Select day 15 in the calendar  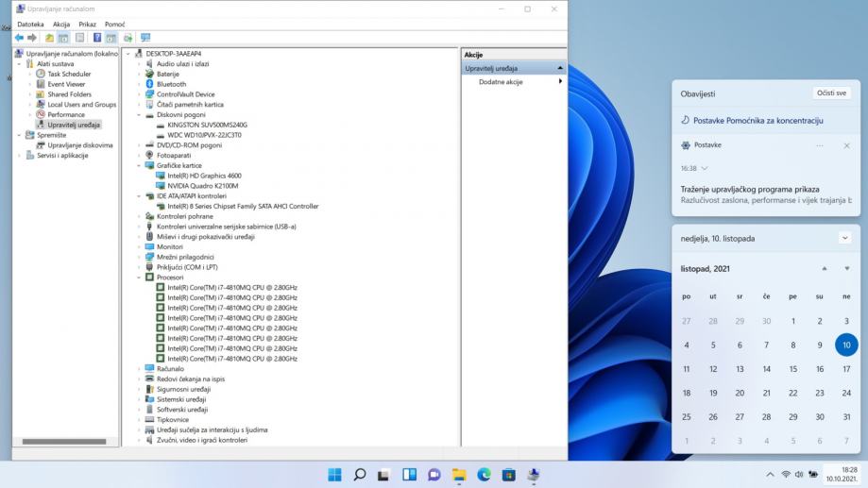pyautogui.click(x=793, y=369)
